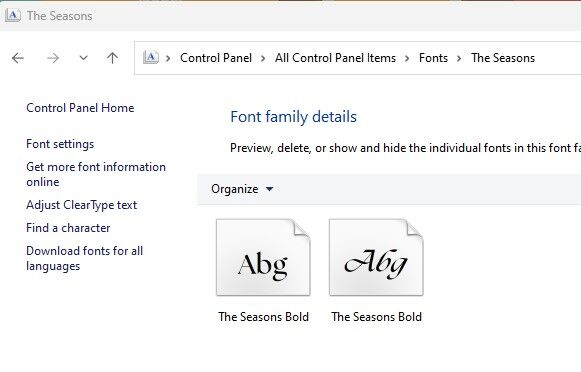Open the Control Panel Home link
The image size is (581, 372).
pos(80,108)
